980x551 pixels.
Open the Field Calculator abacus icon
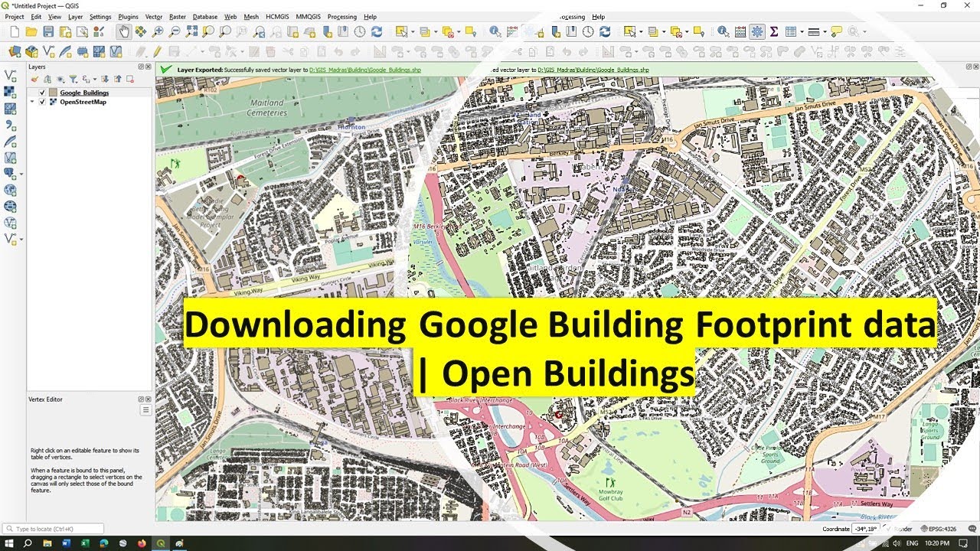(x=740, y=31)
